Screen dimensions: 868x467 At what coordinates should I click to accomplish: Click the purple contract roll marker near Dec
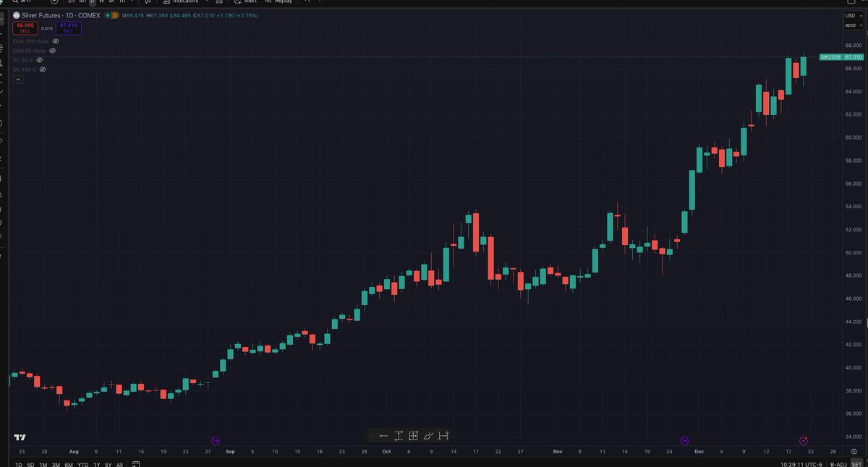[x=685, y=440]
